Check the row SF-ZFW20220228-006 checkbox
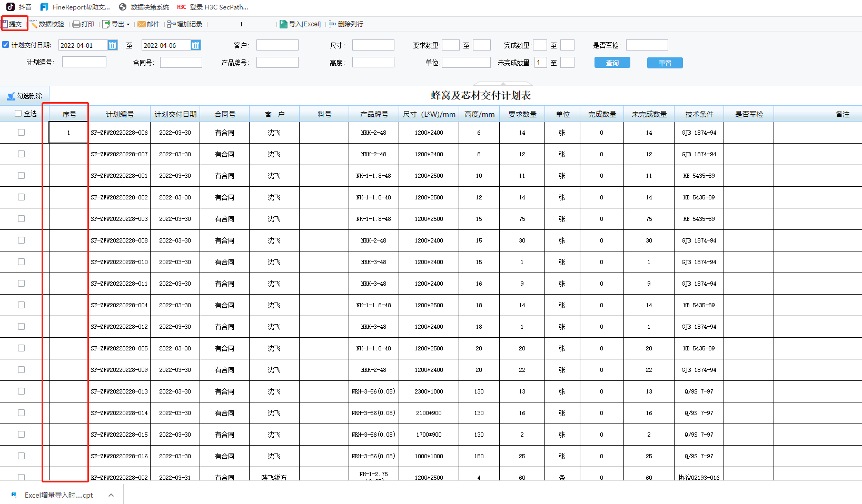Viewport: 862px width, 504px height. tap(21, 133)
